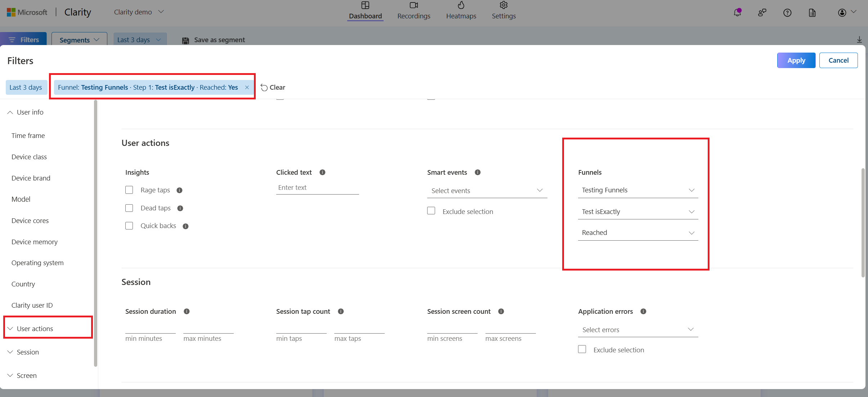
Task: Click the Apply button to confirm filters
Action: tap(796, 60)
